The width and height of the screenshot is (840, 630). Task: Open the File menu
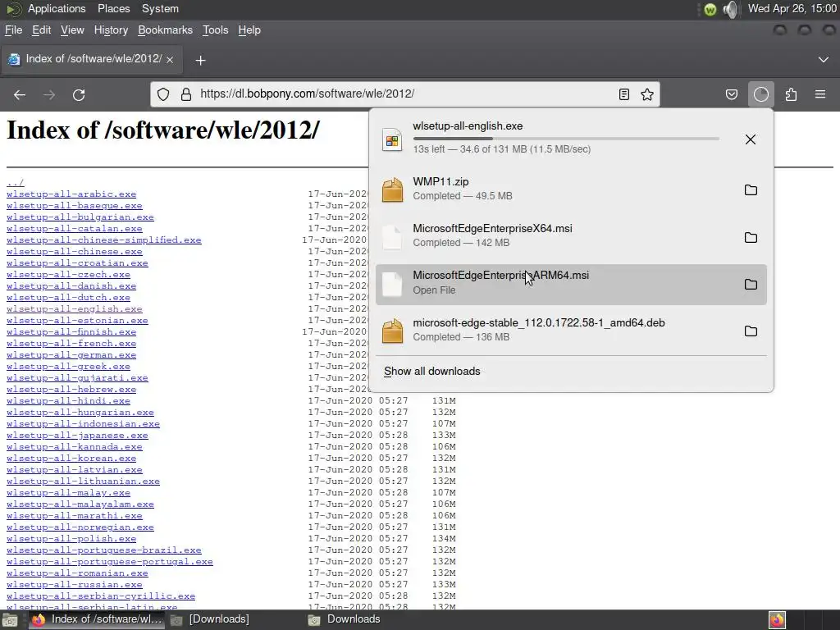point(13,30)
